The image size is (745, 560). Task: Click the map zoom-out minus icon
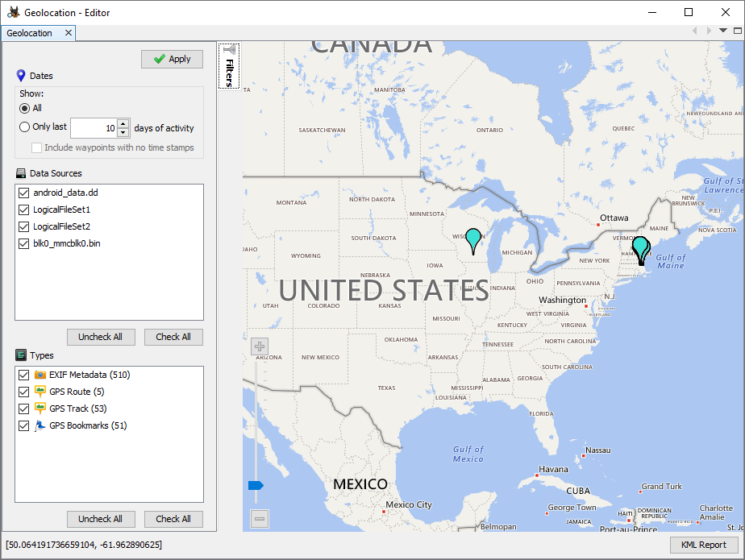click(259, 519)
